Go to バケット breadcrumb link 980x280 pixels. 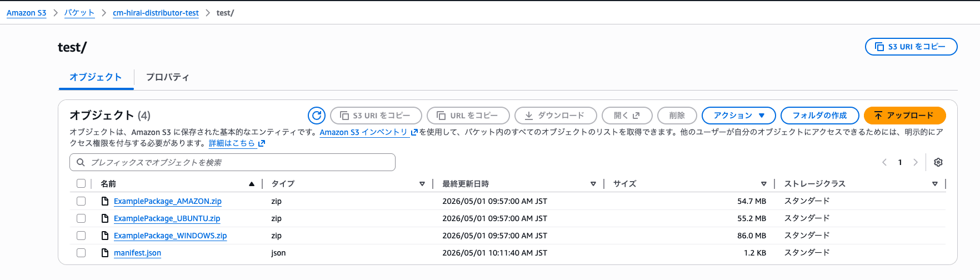tap(79, 13)
